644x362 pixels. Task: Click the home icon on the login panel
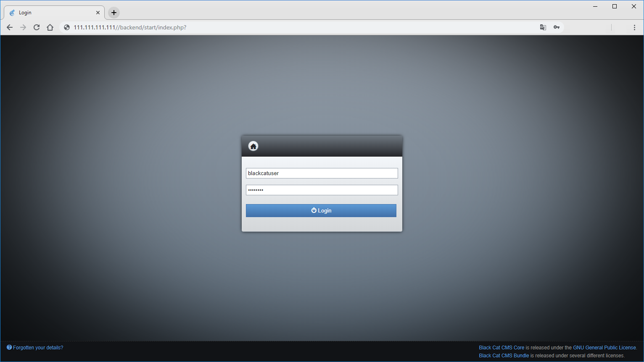(x=253, y=146)
